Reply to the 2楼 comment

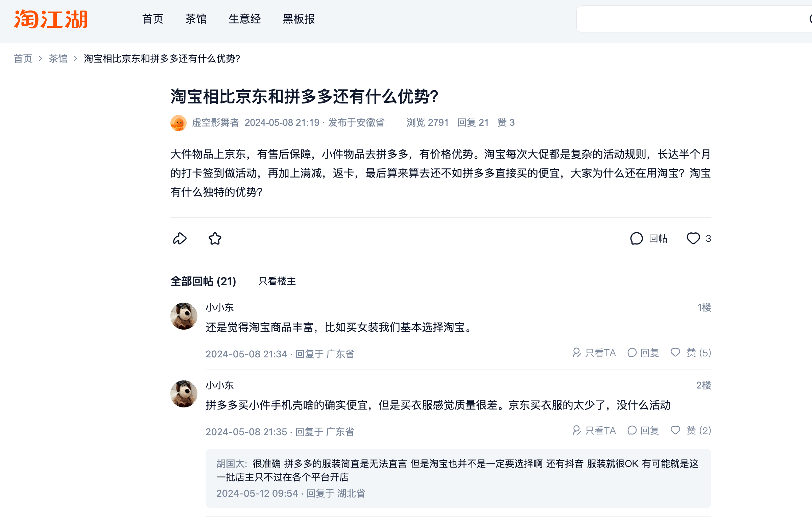tap(643, 430)
